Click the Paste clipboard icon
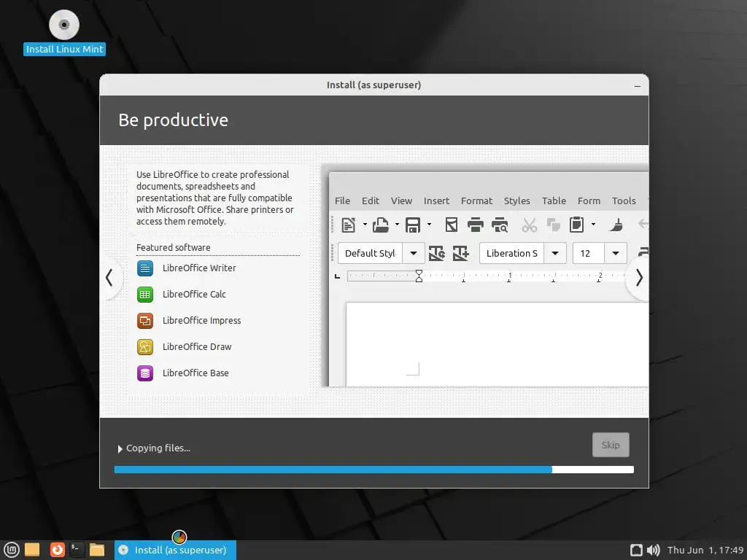Image resolution: width=747 pixels, height=560 pixels. [x=576, y=225]
